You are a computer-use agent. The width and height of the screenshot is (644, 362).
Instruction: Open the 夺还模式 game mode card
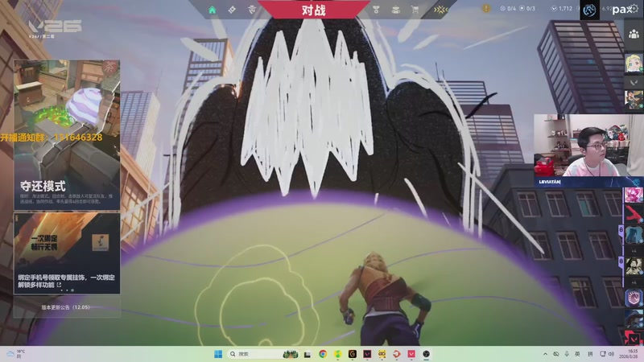pyautogui.click(x=67, y=135)
